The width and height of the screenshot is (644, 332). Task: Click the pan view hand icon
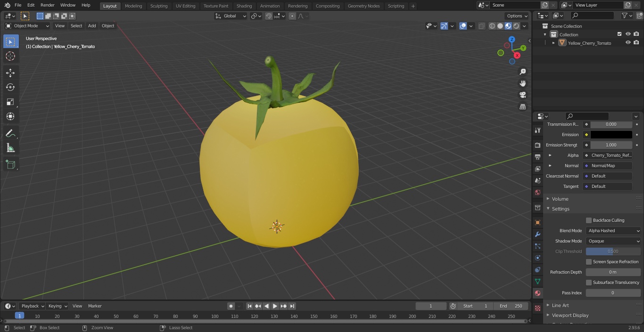coord(522,83)
